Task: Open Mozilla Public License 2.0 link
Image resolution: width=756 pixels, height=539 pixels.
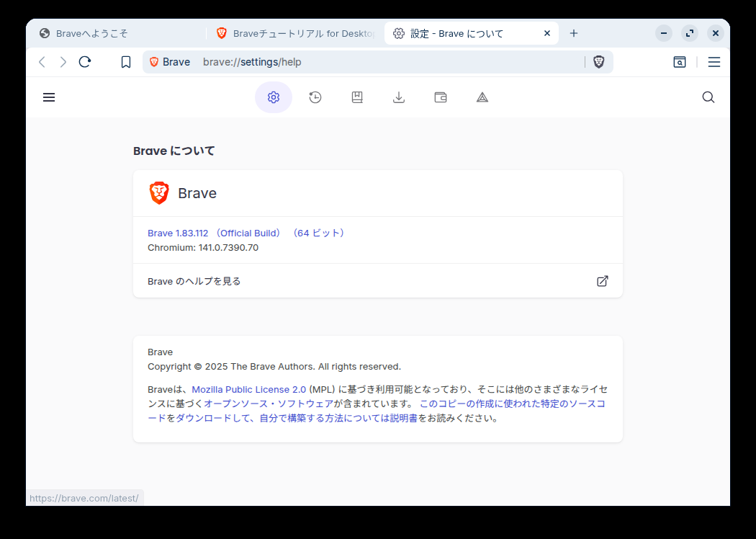Action: click(249, 389)
